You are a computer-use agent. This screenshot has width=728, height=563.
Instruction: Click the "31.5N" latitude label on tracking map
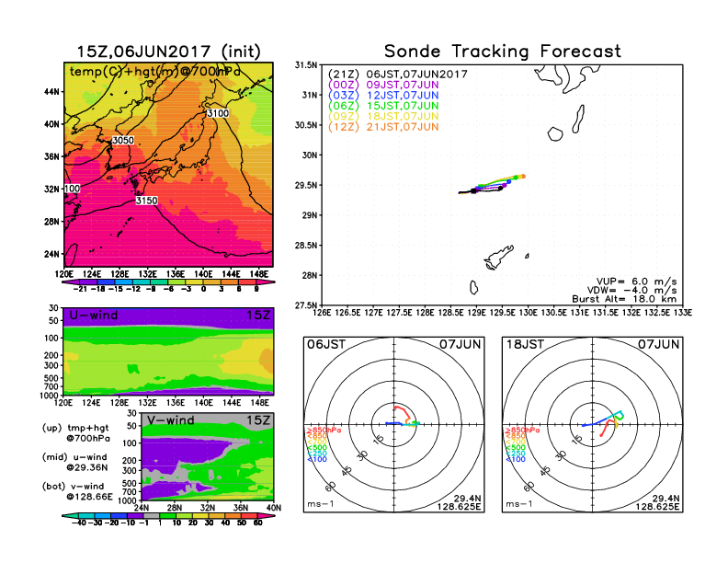coord(306,65)
